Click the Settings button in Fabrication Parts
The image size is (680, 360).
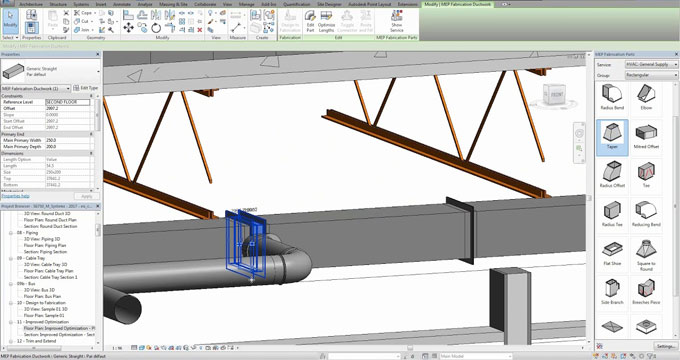(x=665, y=346)
